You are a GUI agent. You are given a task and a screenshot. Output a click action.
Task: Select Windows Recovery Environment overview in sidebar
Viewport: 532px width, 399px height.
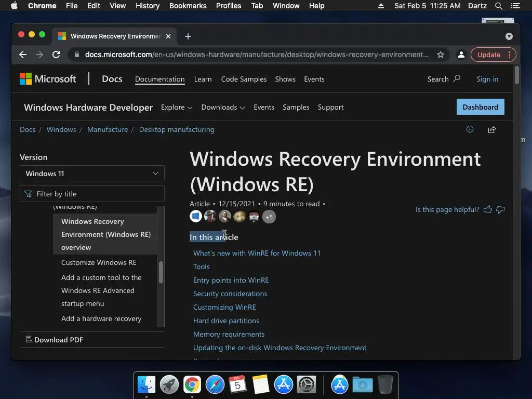pyautogui.click(x=105, y=234)
